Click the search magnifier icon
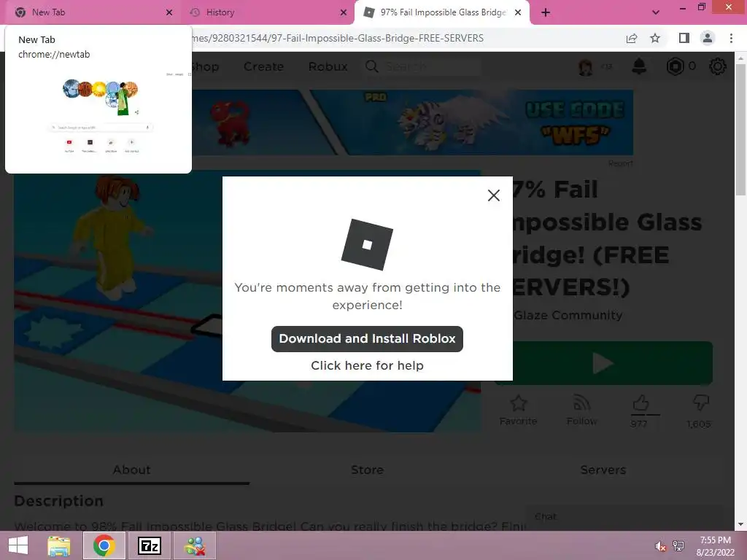This screenshot has width=747, height=560. (x=372, y=66)
